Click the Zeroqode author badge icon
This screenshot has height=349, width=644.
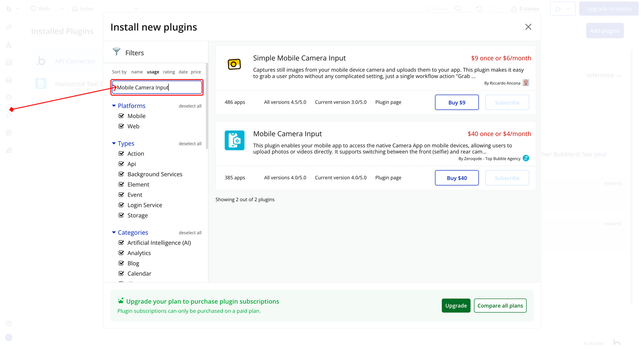tap(526, 158)
